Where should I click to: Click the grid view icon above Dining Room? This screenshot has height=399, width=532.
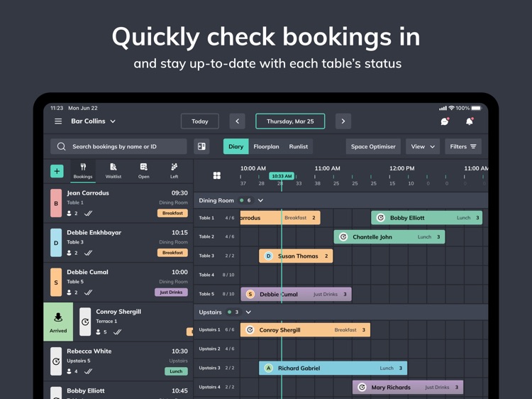[217, 175]
